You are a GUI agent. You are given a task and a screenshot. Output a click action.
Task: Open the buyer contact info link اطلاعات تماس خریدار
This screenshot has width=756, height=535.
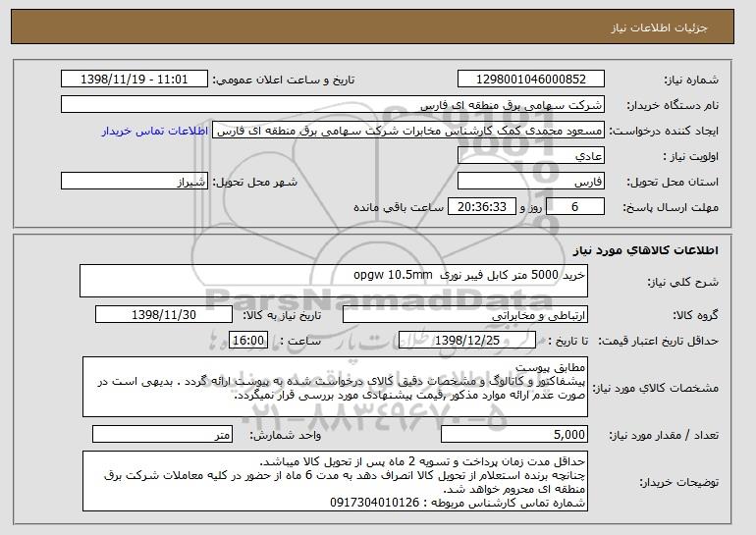click(x=155, y=131)
